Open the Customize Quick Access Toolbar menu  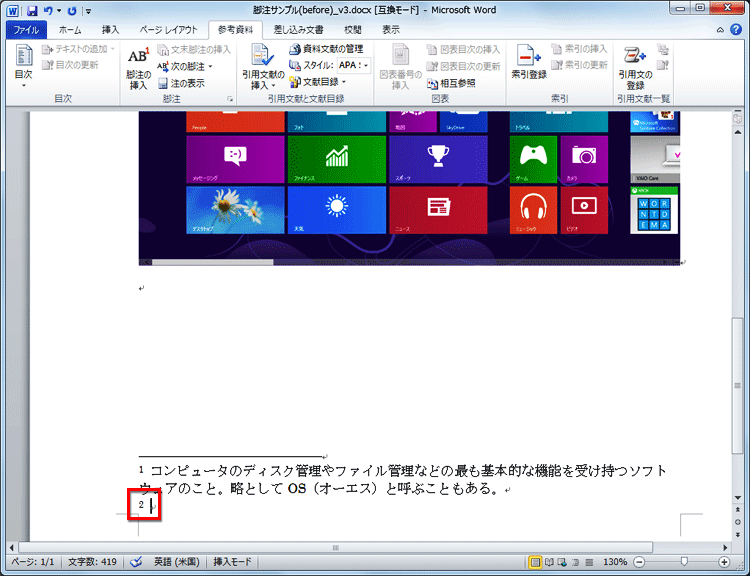pos(88,11)
